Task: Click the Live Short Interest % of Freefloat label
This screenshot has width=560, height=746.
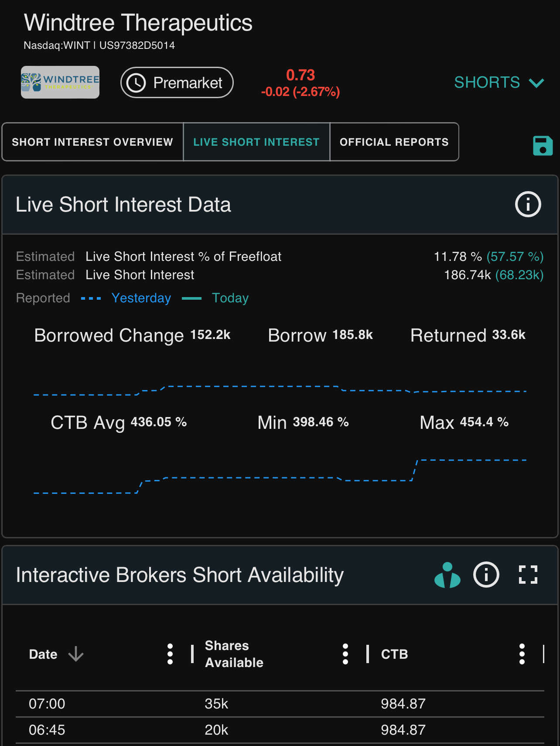Action: [x=183, y=257]
